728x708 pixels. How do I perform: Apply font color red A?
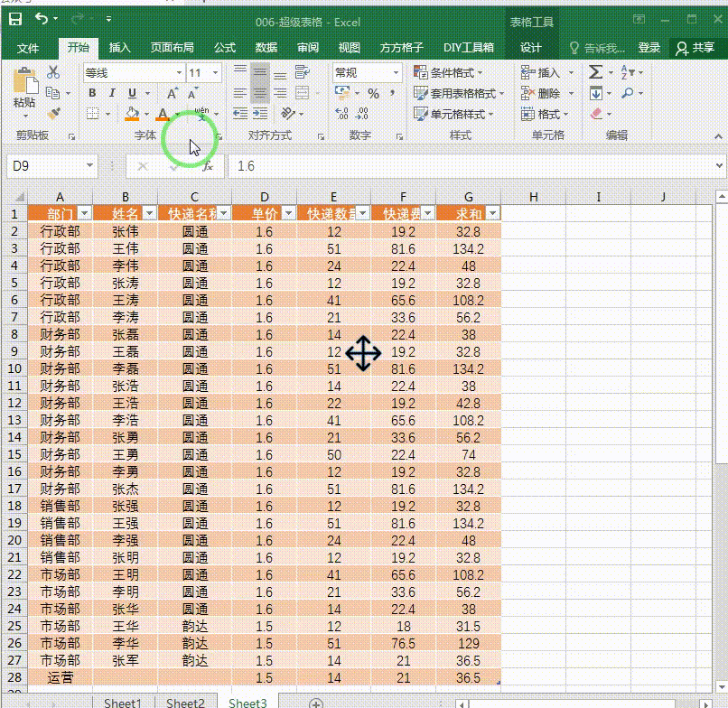[x=163, y=114]
